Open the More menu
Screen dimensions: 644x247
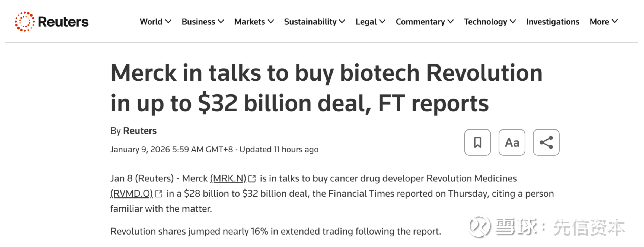coord(603,22)
